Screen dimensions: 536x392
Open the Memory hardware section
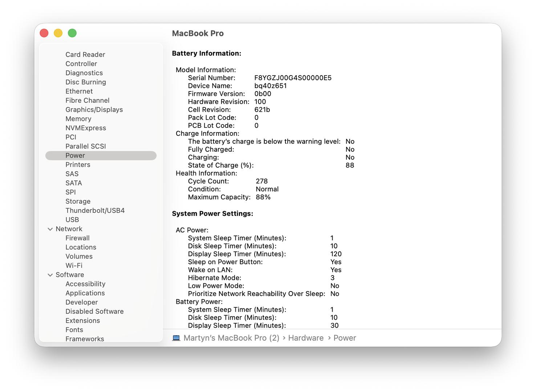[x=78, y=119]
